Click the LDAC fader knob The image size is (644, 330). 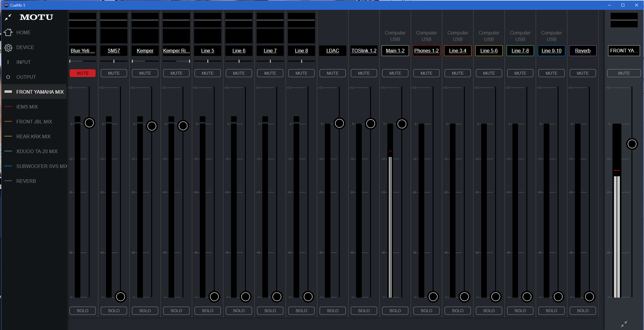pyautogui.click(x=339, y=123)
